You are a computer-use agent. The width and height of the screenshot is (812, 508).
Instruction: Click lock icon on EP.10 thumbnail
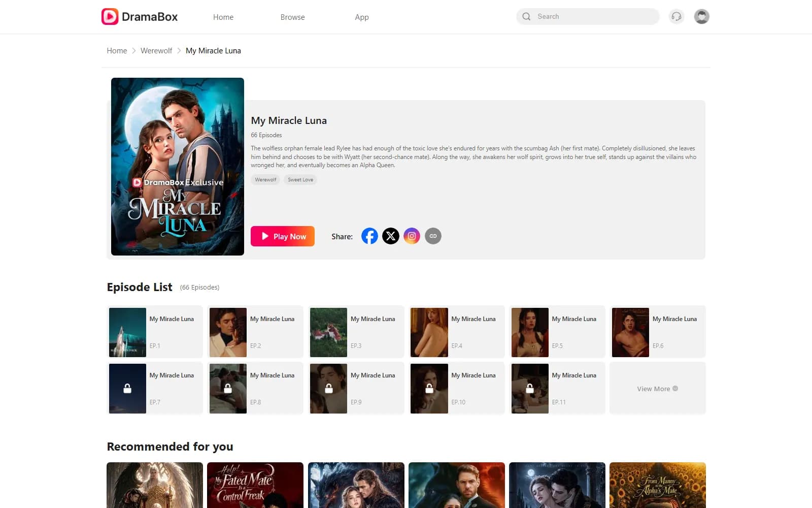(x=429, y=389)
